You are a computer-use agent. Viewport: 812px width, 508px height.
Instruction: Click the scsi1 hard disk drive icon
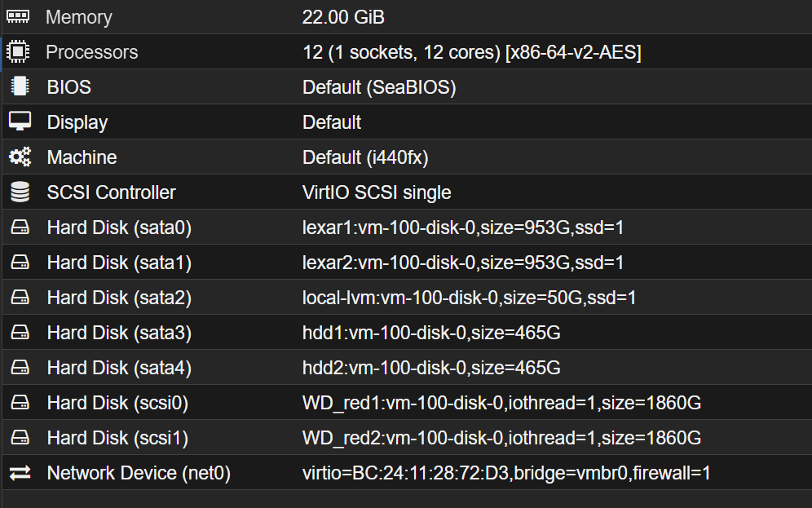pyautogui.click(x=20, y=438)
